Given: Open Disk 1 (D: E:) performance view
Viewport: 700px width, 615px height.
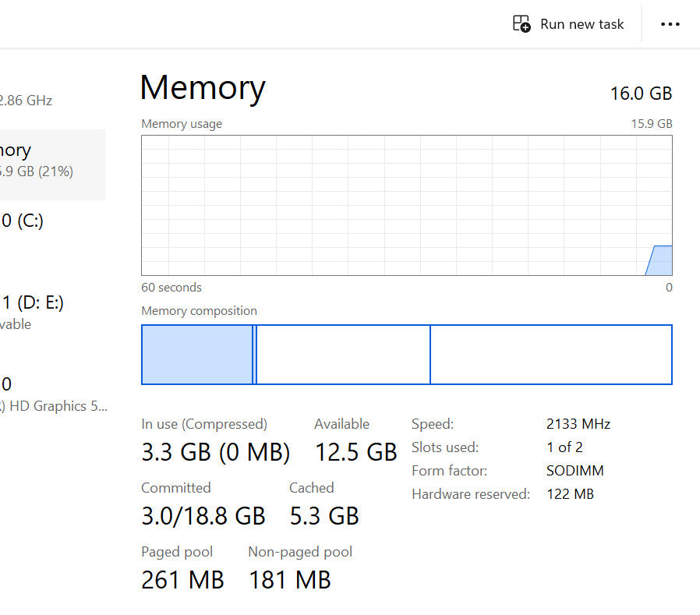Looking at the screenshot, I should [31, 312].
